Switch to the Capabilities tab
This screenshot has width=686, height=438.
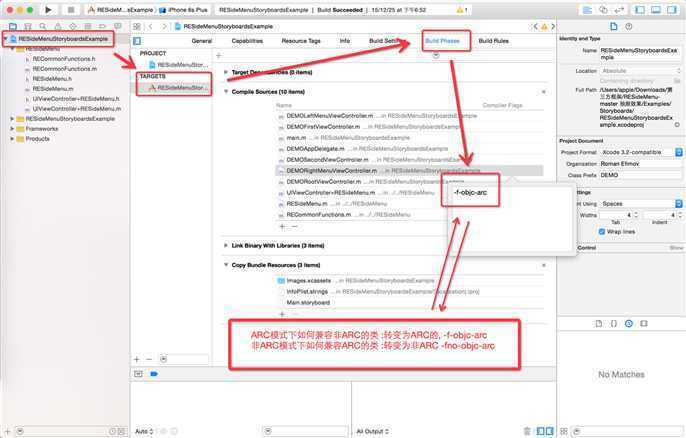pyautogui.click(x=247, y=41)
